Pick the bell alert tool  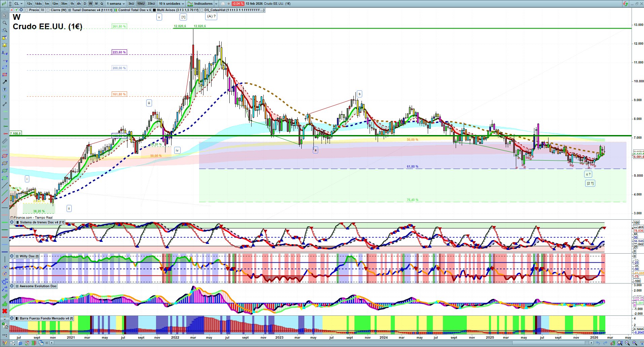(5, 45)
